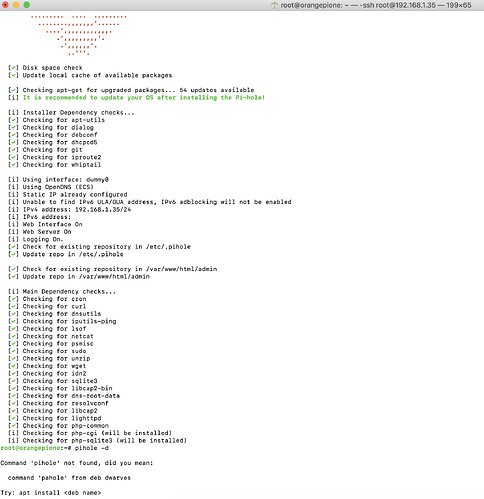Click 'Update local cache of available packages' line
Image resolution: width=484 pixels, height=499 pixels.
pyautogui.click(x=90, y=75)
